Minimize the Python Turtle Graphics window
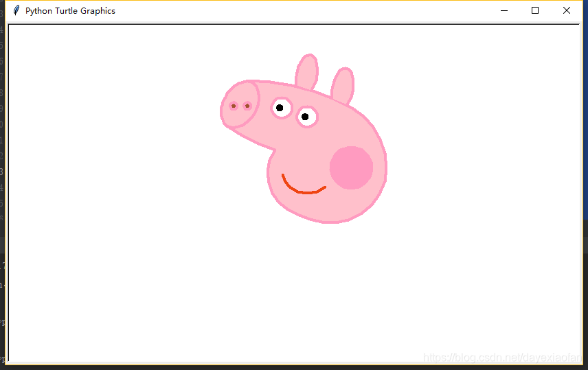Viewport: 588px width, 370px height. 504,11
